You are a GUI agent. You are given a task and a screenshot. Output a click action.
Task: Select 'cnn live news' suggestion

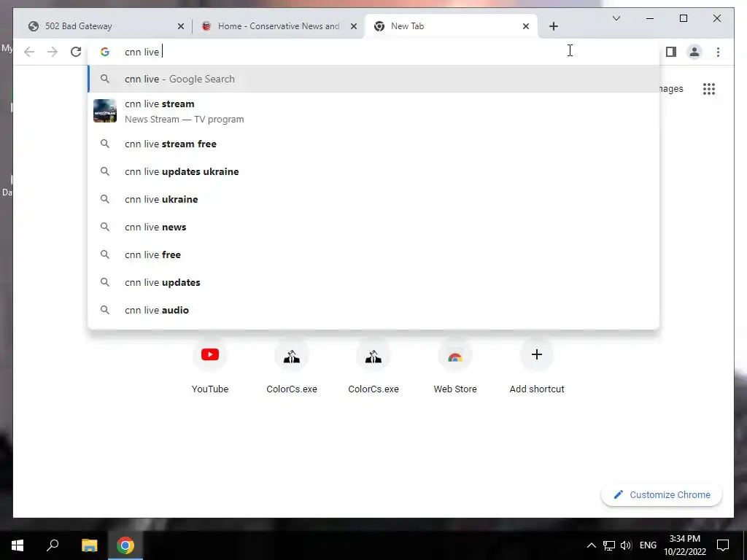click(374, 227)
